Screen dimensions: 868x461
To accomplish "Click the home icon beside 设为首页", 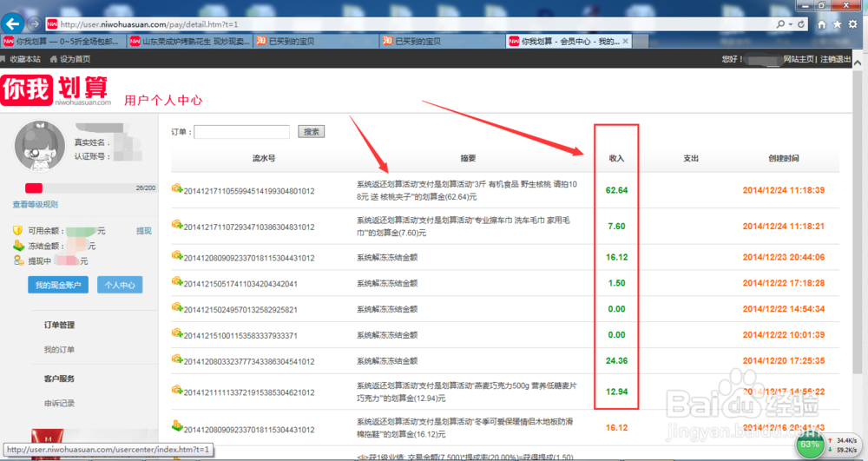I will [54, 59].
